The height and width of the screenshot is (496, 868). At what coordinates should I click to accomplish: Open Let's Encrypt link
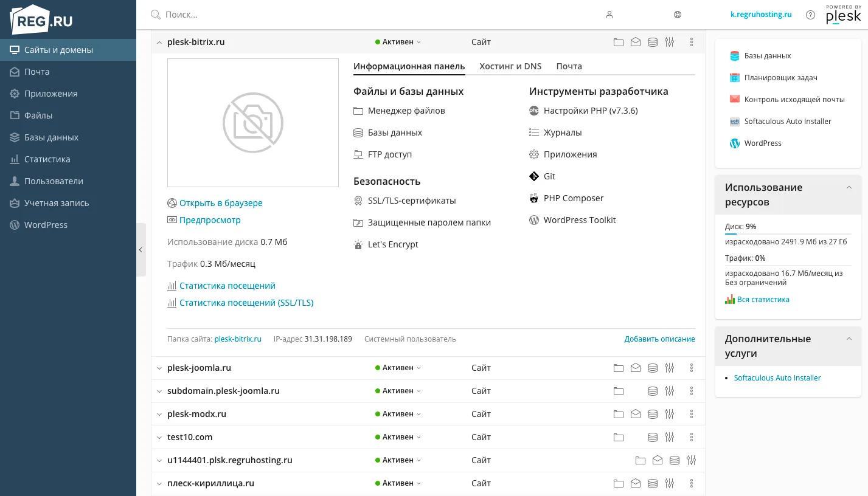(393, 244)
